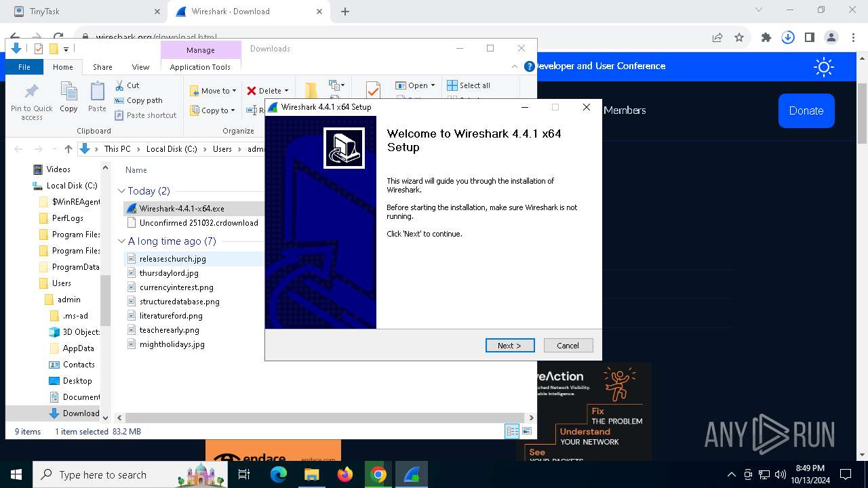The width and height of the screenshot is (868, 488).
Task: Open the Members link on the Wireshark page
Action: [625, 110]
